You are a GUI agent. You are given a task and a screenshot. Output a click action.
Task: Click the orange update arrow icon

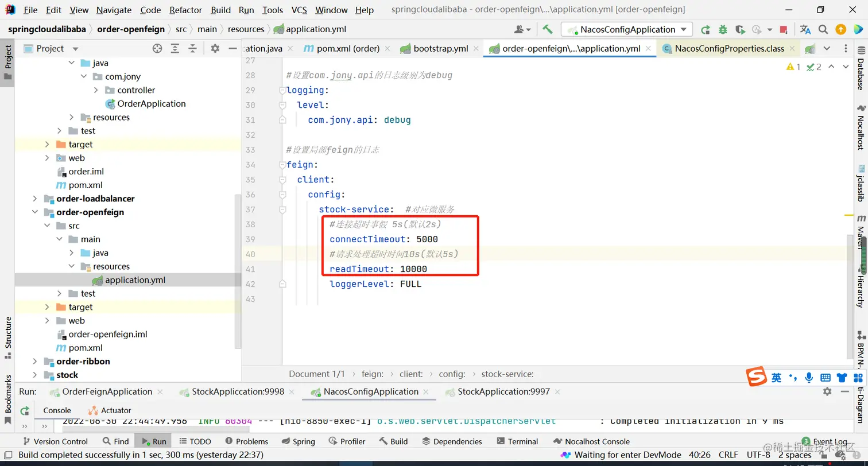[840, 29]
